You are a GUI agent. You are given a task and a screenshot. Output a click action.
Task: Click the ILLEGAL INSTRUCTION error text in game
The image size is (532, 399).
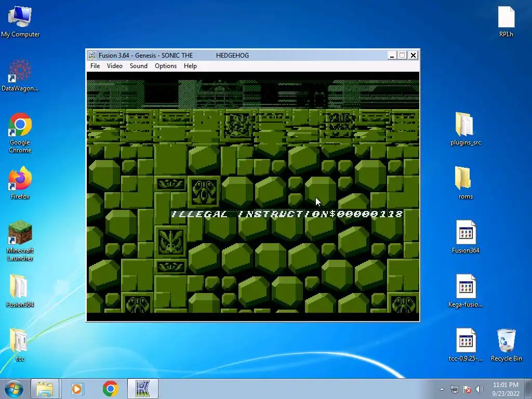pos(287,214)
